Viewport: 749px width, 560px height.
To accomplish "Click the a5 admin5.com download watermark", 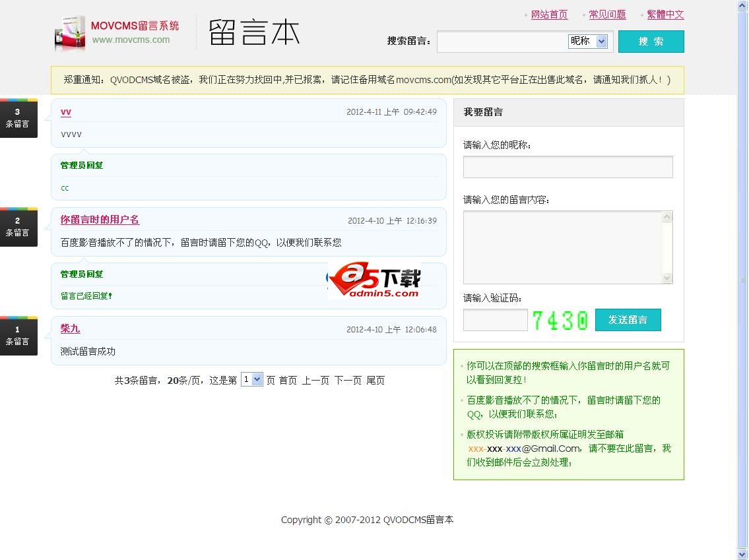I will [x=374, y=280].
